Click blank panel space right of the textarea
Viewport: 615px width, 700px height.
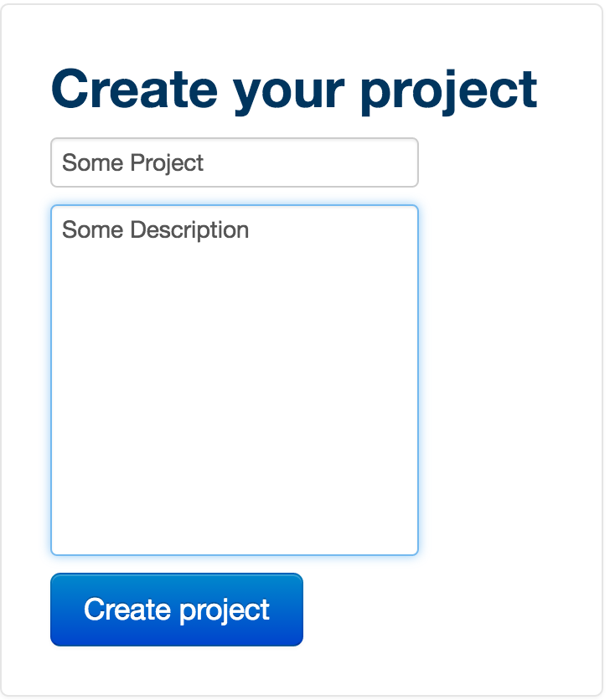click(509, 380)
